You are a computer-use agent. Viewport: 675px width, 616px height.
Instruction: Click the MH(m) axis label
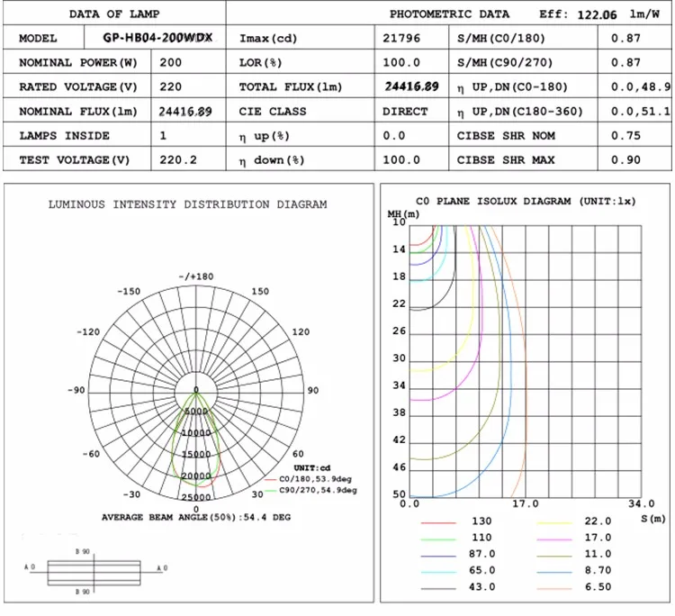[403, 214]
